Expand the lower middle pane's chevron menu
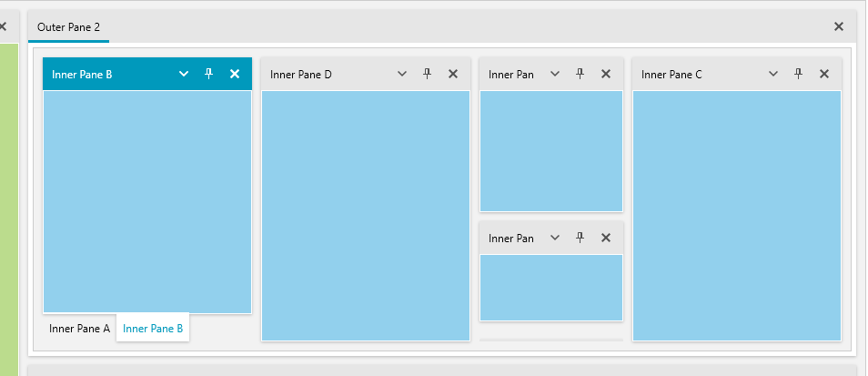Screen dimensions: 868x376 pyautogui.click(x=555, y=238)
